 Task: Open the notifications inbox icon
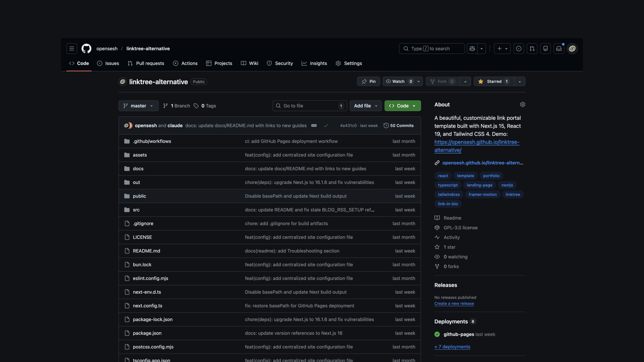pos(559,49)
